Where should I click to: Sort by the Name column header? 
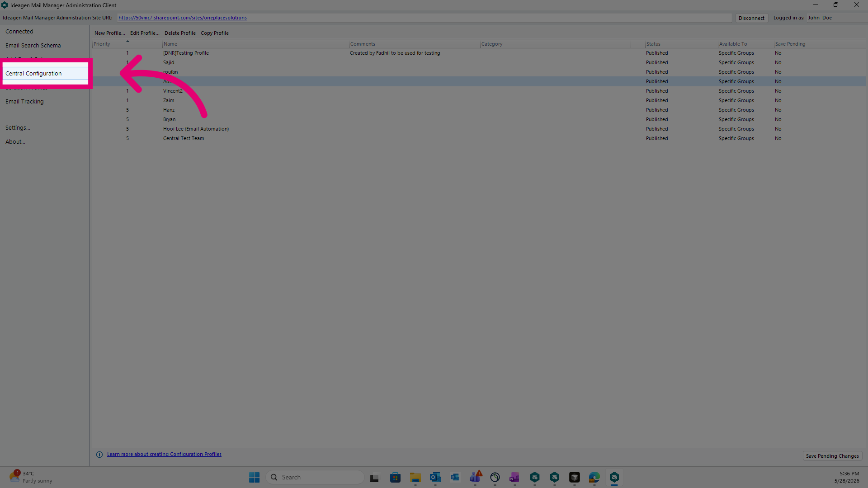tap(255, 44)
